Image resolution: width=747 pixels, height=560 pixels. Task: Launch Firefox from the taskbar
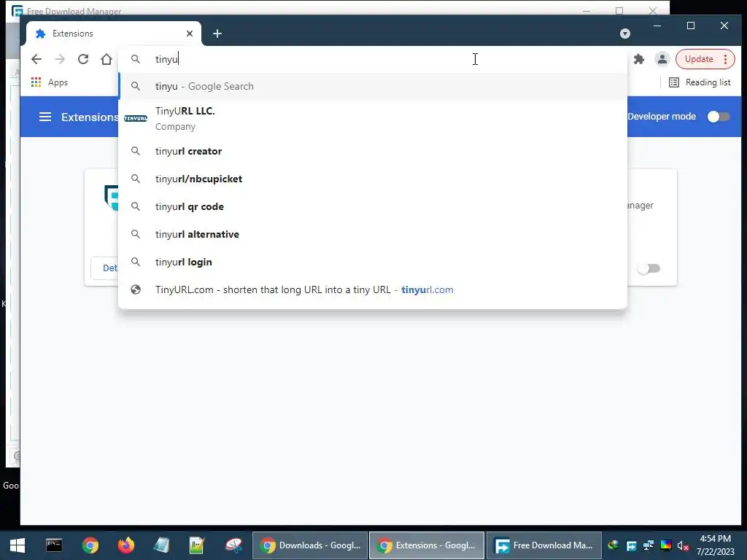pos(126,545)
